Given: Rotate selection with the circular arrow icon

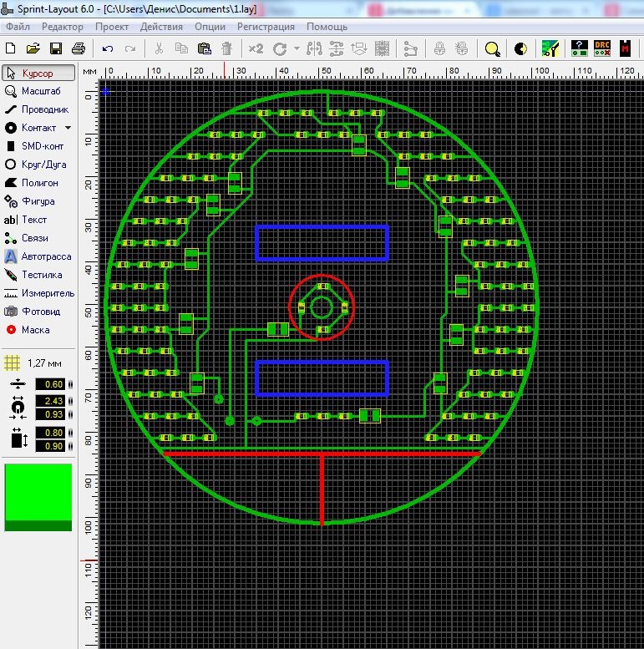Looking at the screenshot, I should 280,49.
